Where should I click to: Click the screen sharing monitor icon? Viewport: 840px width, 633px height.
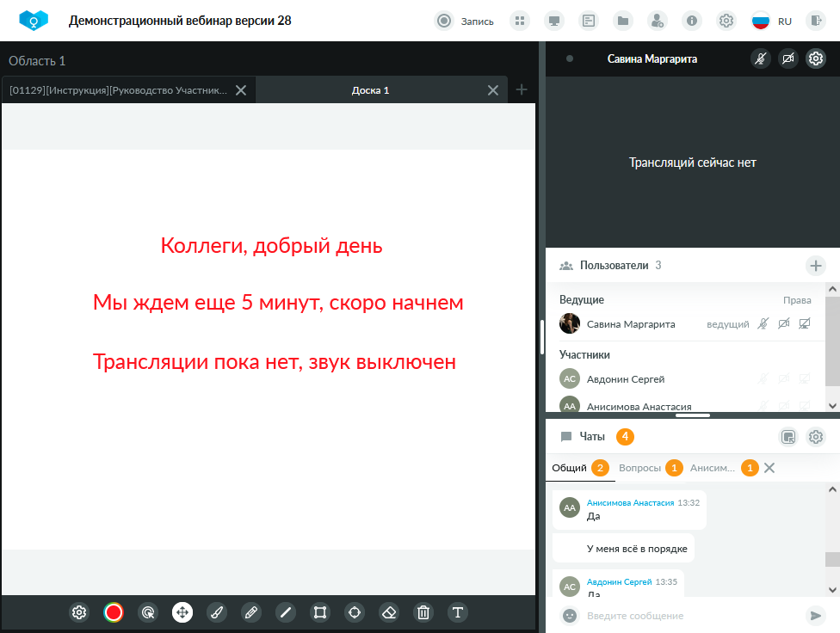pos(554,21)
